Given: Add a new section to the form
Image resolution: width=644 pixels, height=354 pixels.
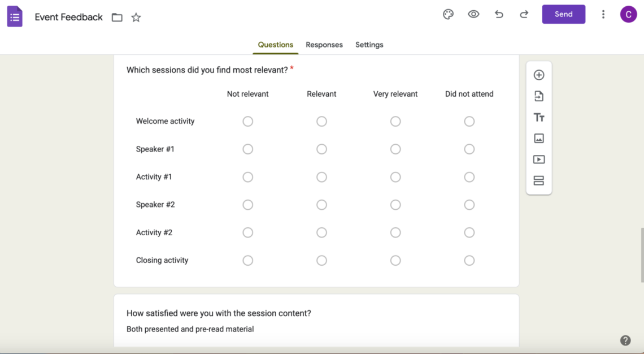Looking at the screenshot, I should click(x=539, y=180).
